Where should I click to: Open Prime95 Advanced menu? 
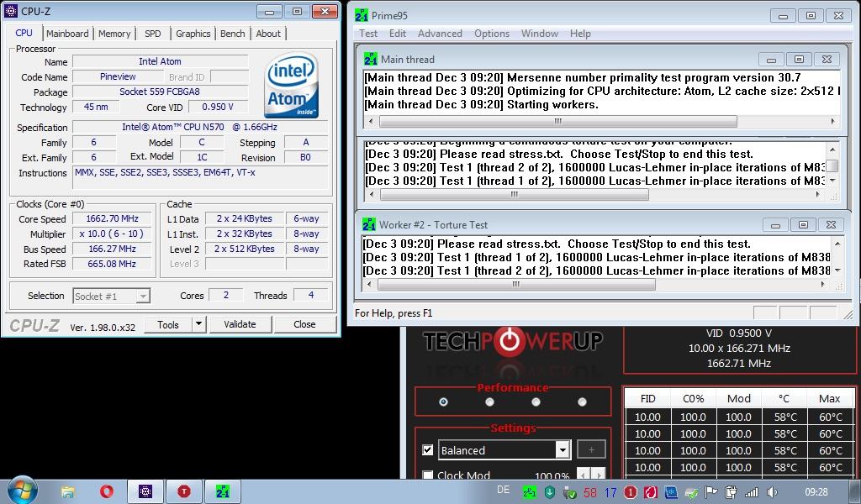(x=440, y=34)
